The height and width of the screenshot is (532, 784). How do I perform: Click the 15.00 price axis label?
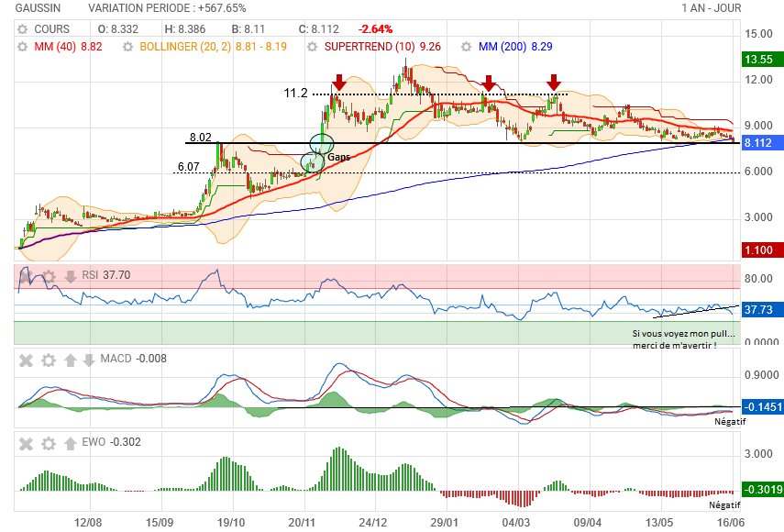coord(758,34)
